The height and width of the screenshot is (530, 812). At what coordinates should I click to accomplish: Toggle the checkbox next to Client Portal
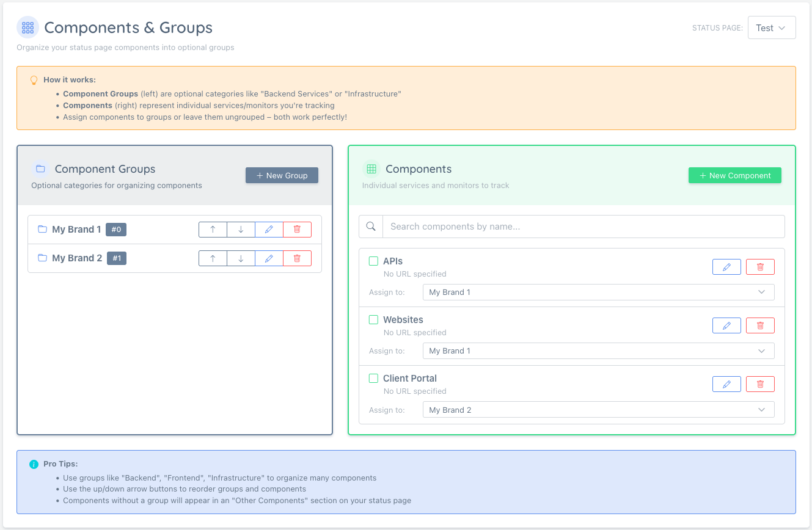373,378
